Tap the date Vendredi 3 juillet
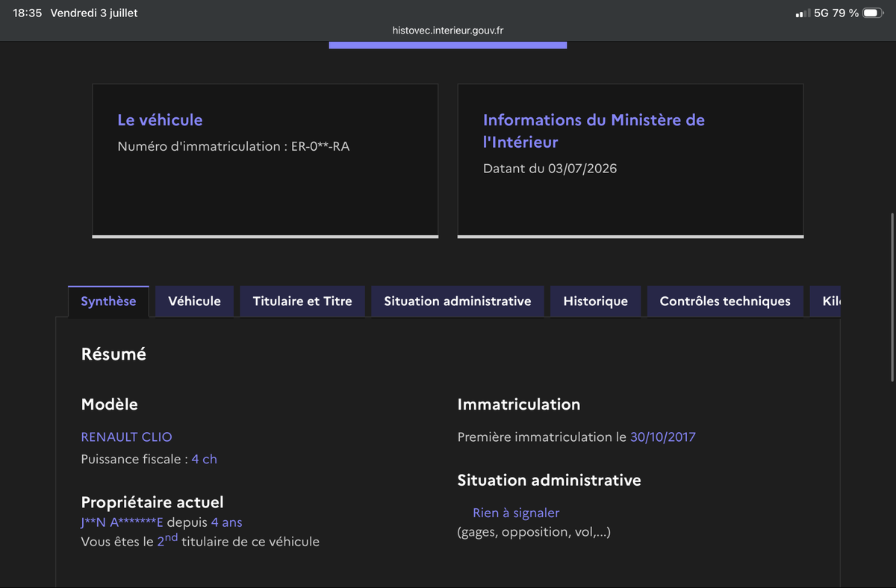896x588 pixels. pyautogui.click(x=94, y=13)
